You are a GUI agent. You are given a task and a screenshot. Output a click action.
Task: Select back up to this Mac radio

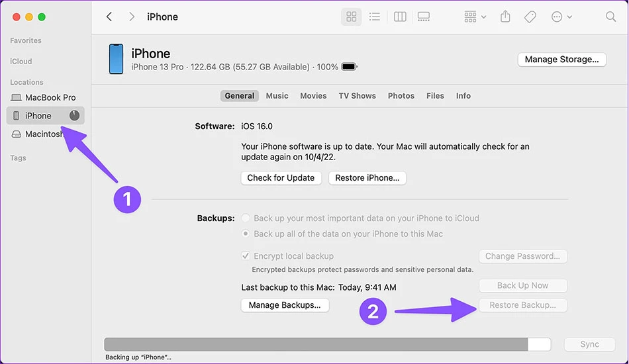[246, 234]
